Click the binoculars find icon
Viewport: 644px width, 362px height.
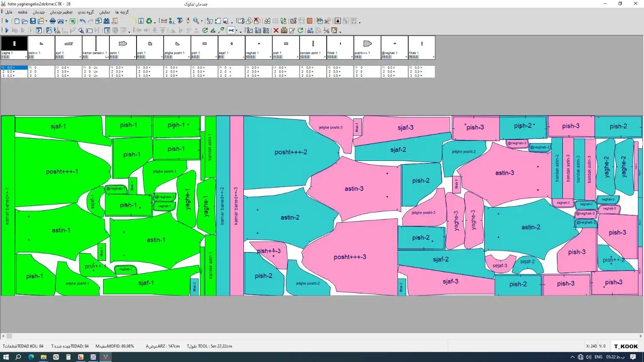click(x=106, y=21)
